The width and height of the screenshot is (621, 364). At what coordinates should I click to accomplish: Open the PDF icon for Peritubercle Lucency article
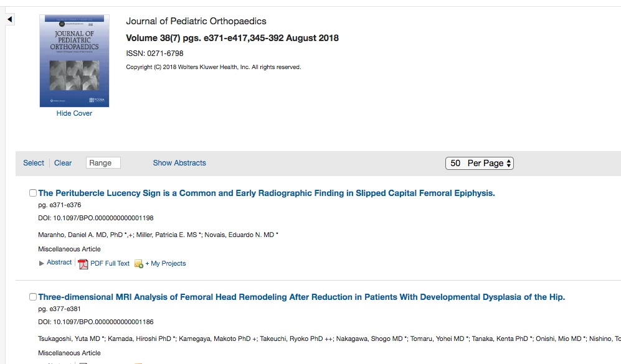pyautogui.click(x=83, y=264)
